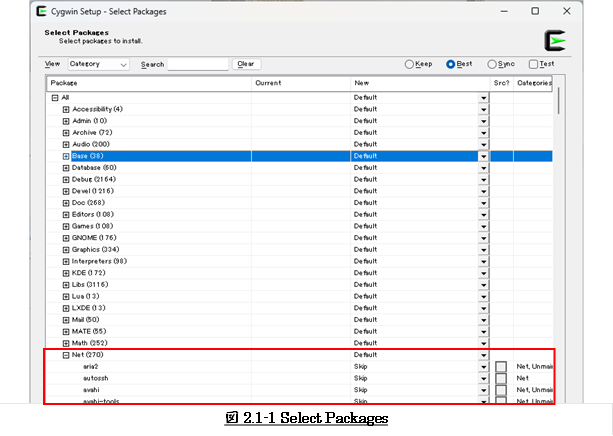Click the New column header
613x436 pixels.
click(x=420, y=83)
